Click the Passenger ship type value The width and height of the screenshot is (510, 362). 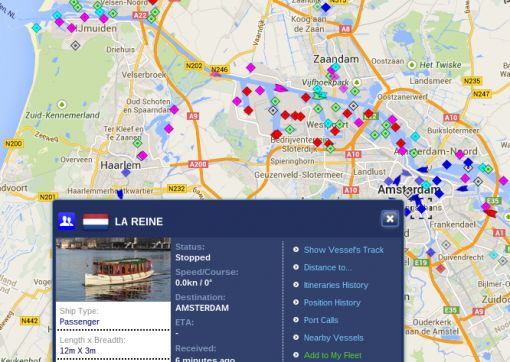79,322
